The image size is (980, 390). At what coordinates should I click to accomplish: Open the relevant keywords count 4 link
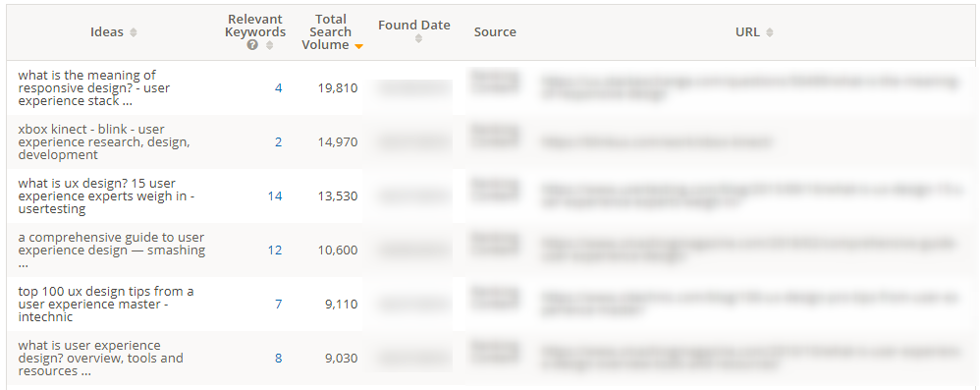pyautogui.click(x=278, y=88)
